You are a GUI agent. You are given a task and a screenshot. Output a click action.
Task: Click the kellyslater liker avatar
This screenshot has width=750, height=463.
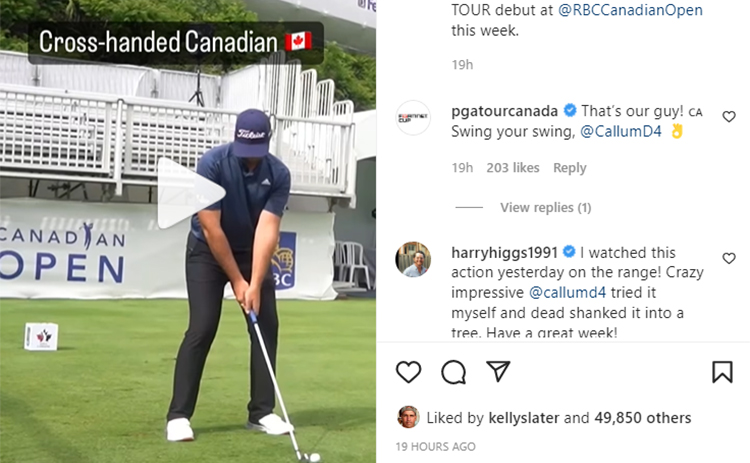click(x=408, y=417)
